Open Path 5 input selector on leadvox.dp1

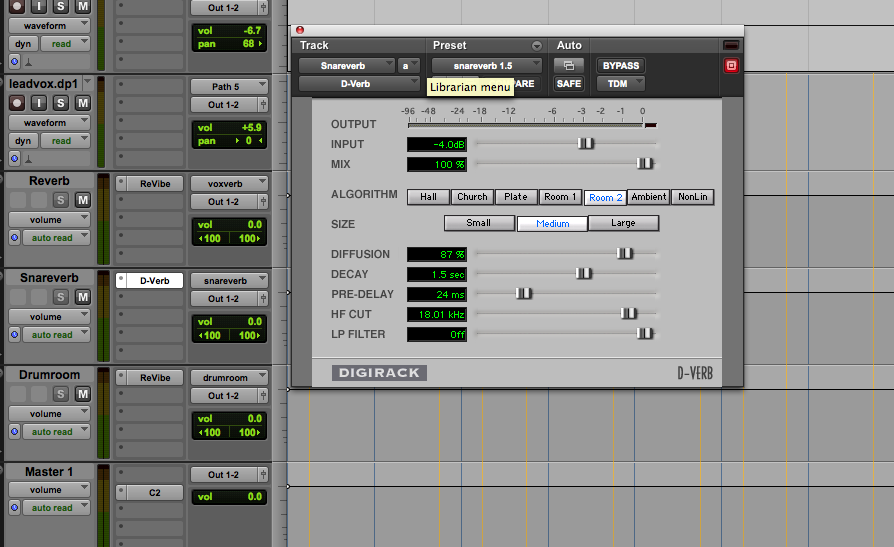point(229,87)
